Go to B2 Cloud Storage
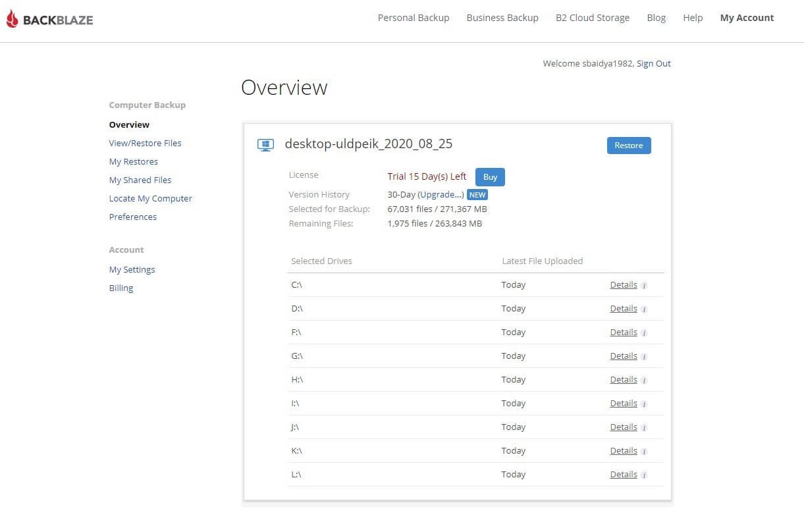 click(593, 18)
